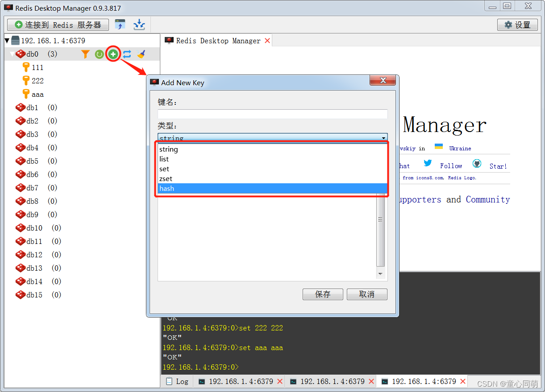Click the Redis icon beside db1
The width and height of the screenshot is (545, 392).
[21, 107]
